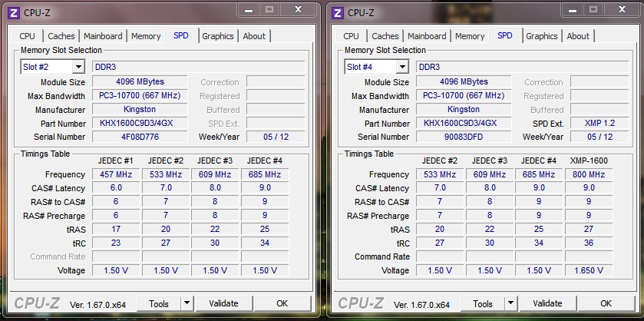The height and width of the screenshot is (321, 644).
Task: Open the Caches tab in the left CPU-Z window
Action: click(61, 36)
